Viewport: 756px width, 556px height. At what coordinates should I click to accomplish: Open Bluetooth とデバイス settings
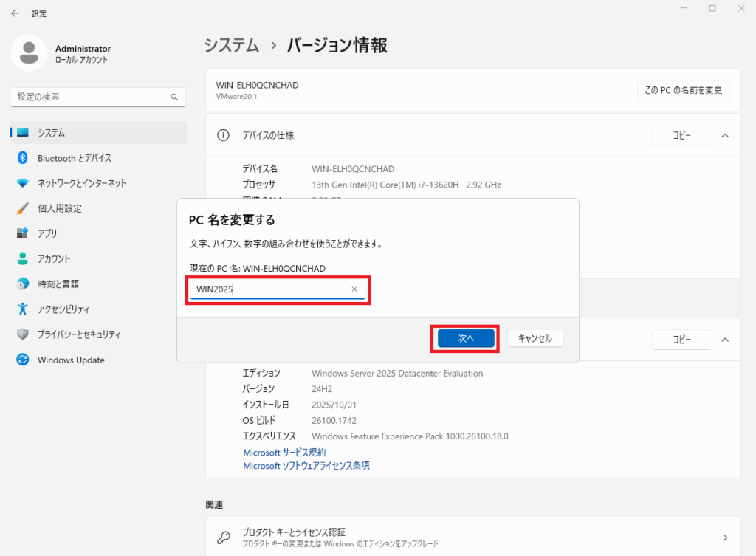74,158
